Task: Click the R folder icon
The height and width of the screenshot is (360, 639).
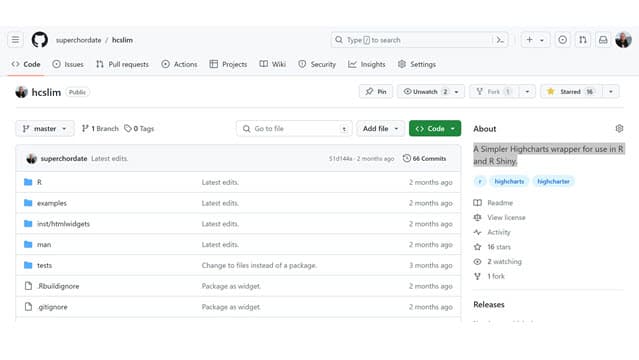Action: pos(28,182)
